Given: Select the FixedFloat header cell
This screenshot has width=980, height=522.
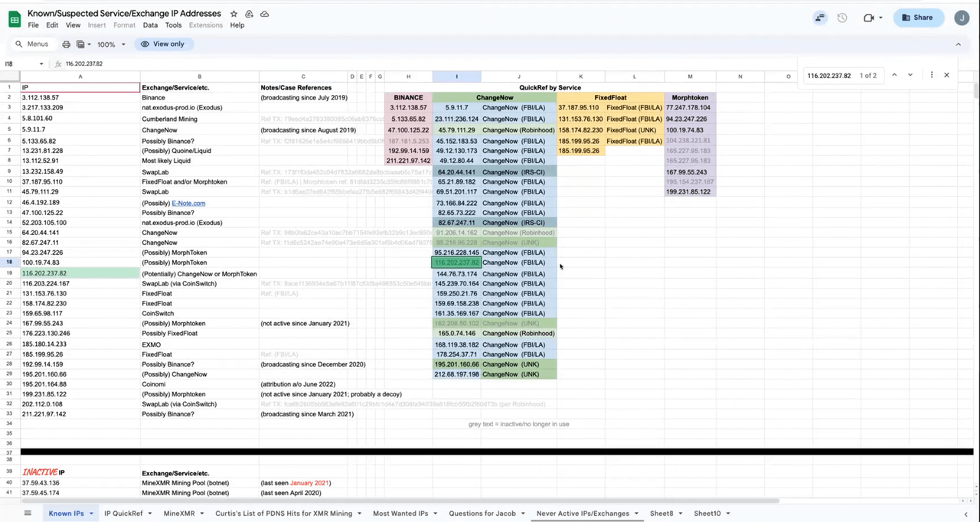Looking at the screenshot, I should pos(610,98).
